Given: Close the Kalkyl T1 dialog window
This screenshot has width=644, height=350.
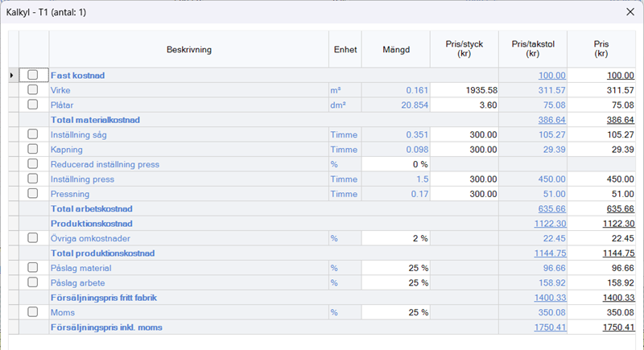Looking at the screenshot, I should point(629,12).
